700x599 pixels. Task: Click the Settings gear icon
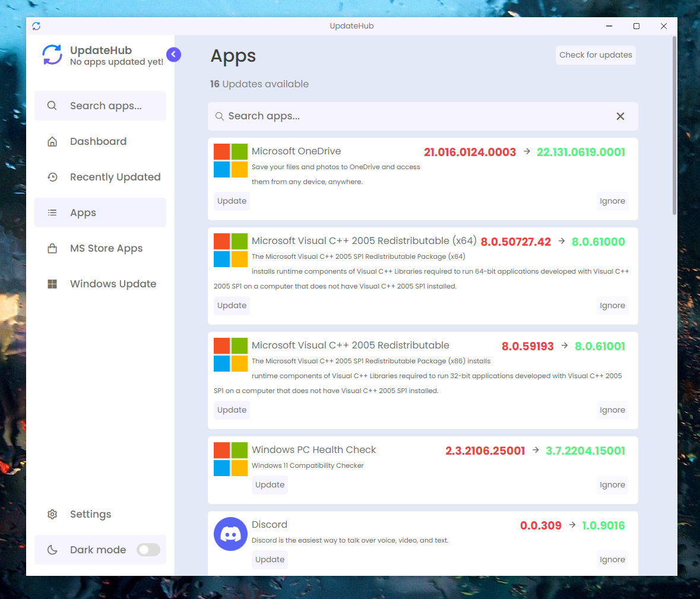52,514
